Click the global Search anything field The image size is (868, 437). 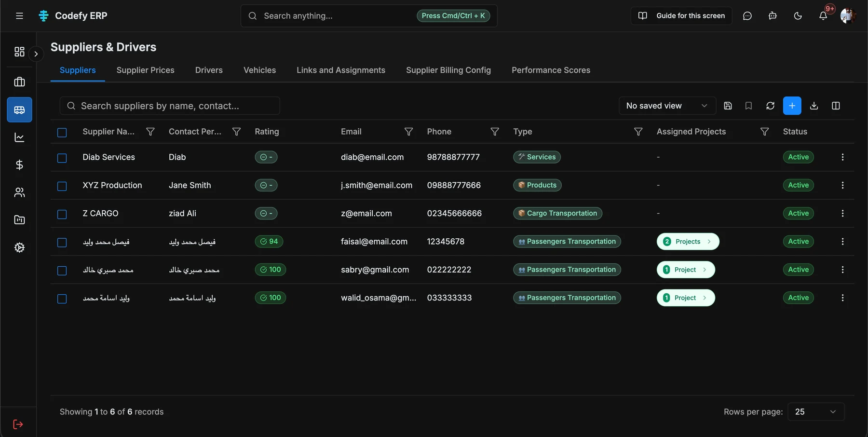pyautogui.click(x=369, y=16)
